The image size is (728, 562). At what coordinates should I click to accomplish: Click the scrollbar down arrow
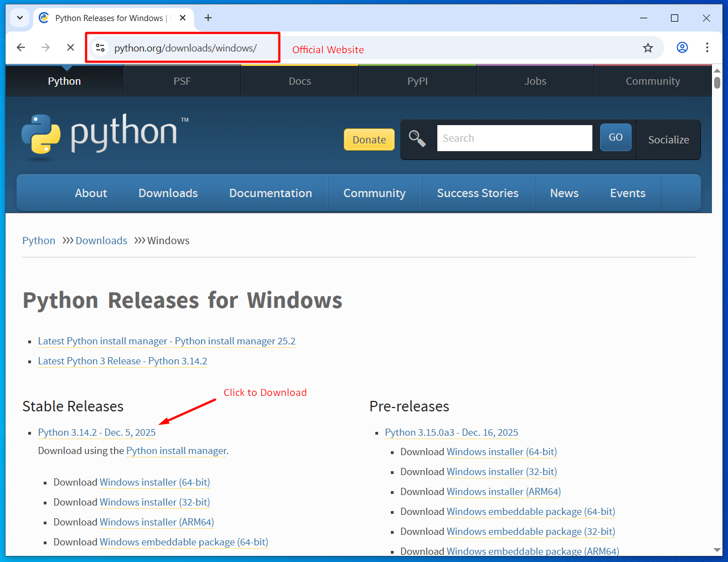(717, 550)
